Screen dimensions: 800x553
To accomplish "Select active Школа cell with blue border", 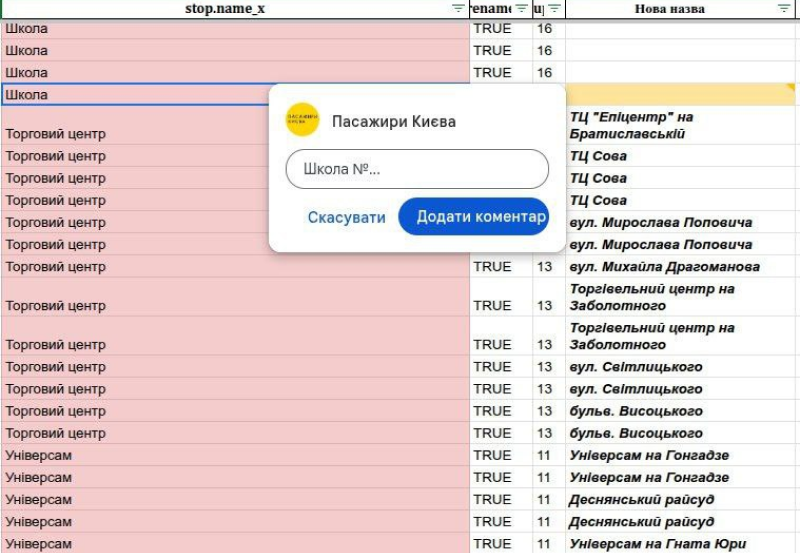I will click(x=135, y=95).
